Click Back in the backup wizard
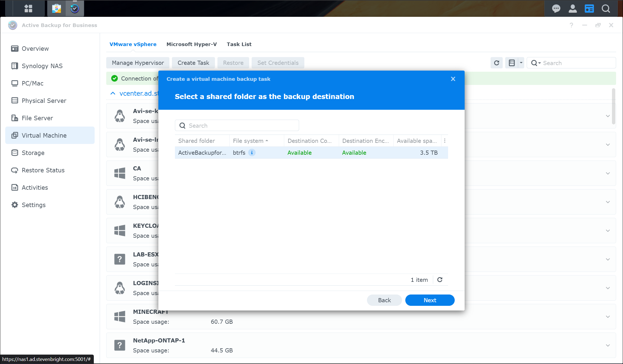Image resolution: width=623 pixels, height=364 pixels. click(x=384, y=300)
